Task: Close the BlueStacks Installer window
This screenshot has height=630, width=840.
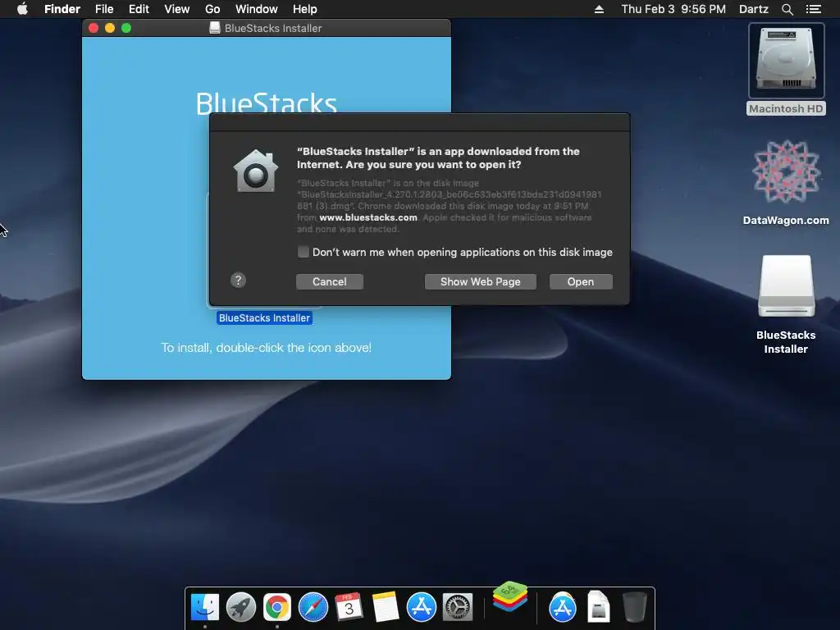Action: point(94,28)
